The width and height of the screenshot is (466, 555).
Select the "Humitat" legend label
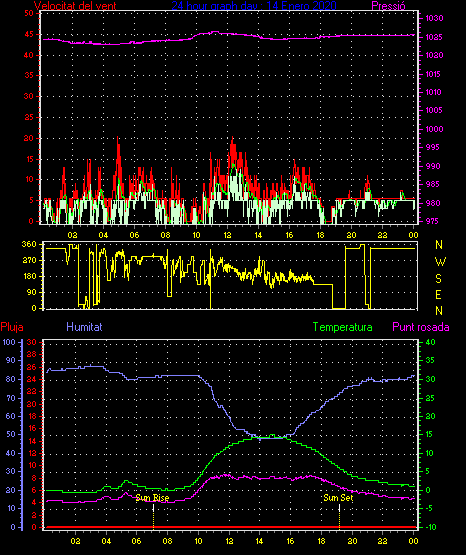pyautogui.click(x=84, y=326)
